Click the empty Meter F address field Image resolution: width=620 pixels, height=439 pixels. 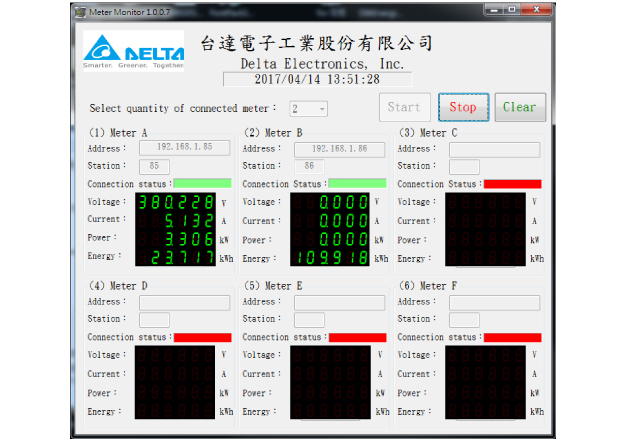point(494,303)
